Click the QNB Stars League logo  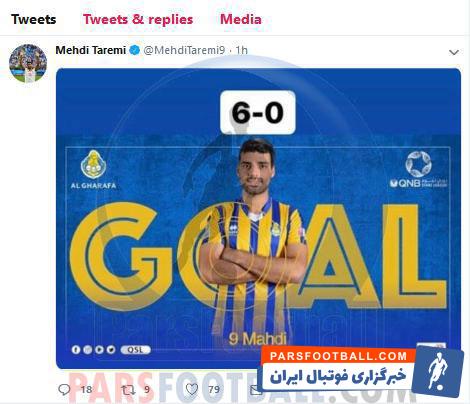click(418, 169)
